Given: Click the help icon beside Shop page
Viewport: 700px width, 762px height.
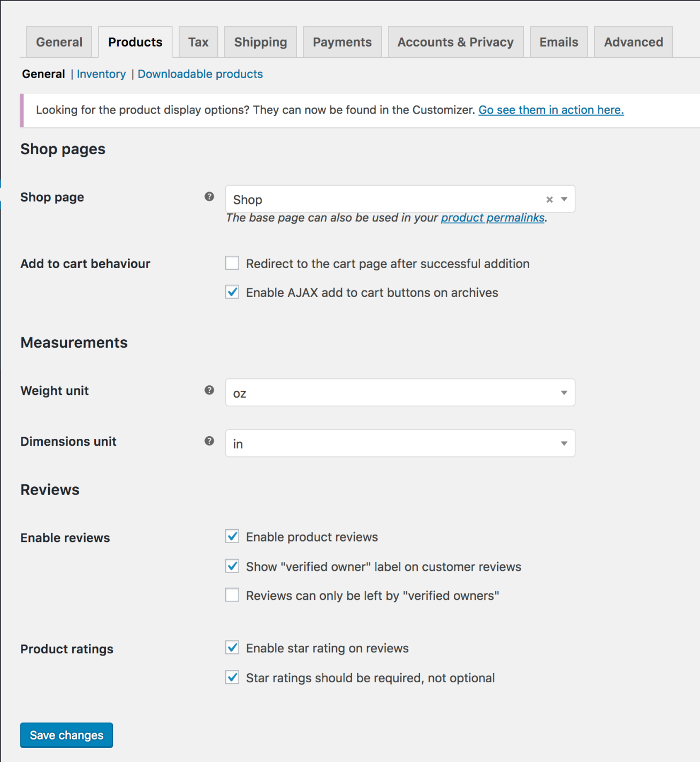Looking at the screenshot, I should (x=209, y=197).
